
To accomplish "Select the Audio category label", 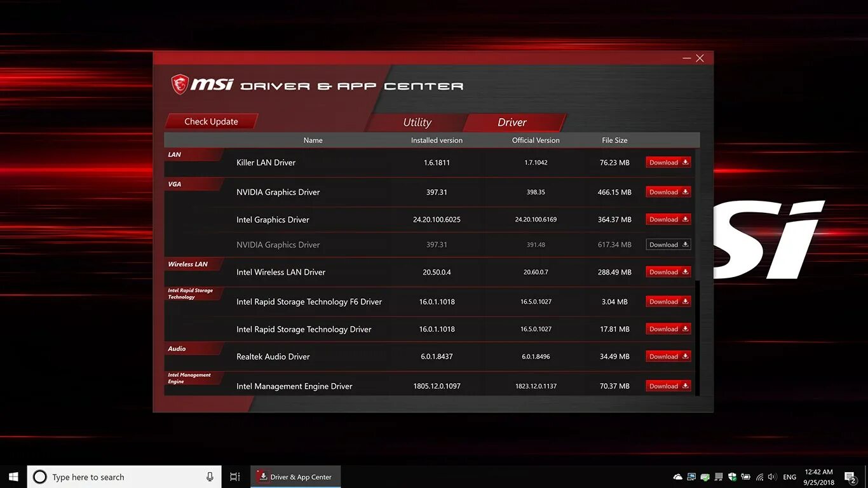I will coord(177,349).
